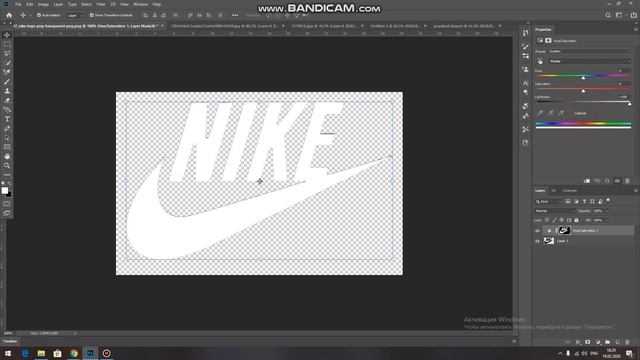Switch to the Channels tab

pos(570,191)
